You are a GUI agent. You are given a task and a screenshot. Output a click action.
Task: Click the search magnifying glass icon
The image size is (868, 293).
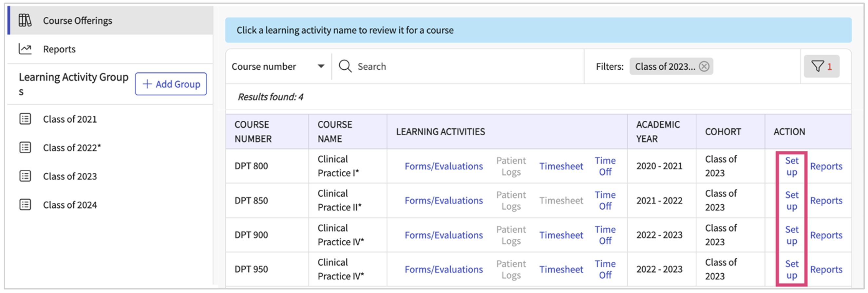coord(345,66)
